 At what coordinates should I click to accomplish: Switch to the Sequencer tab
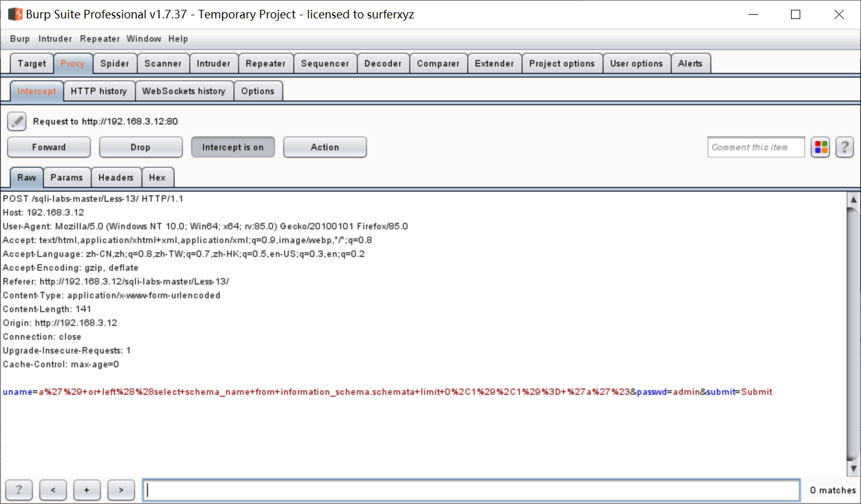coord(325,63)
